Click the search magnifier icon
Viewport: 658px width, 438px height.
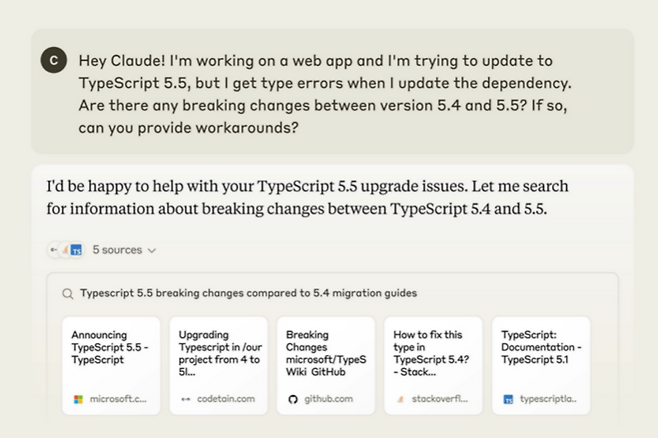(67, 294)
